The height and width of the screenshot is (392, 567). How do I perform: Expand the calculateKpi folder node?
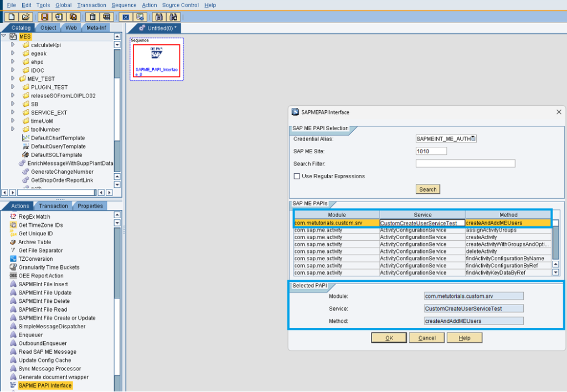pos(13,45)
